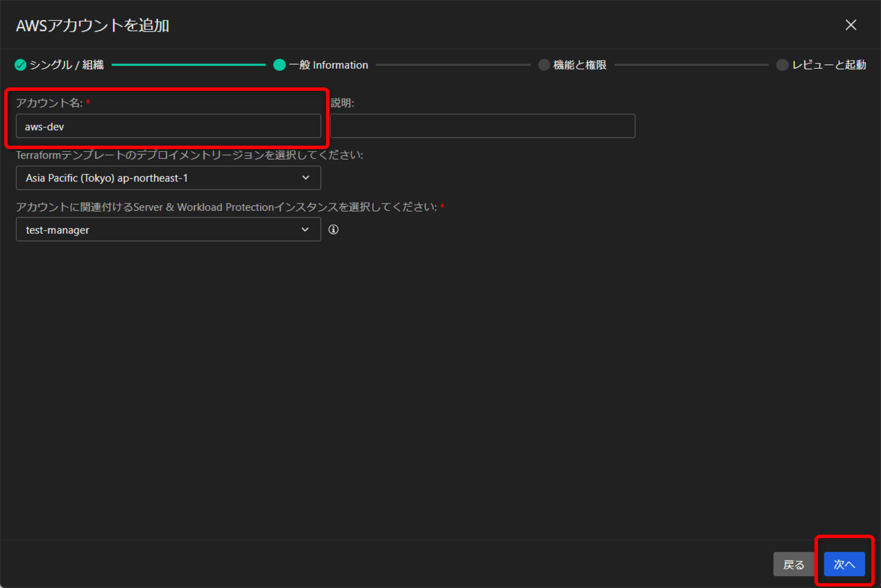
Task: Click the close X button on dialog
Action: [851, 26]
